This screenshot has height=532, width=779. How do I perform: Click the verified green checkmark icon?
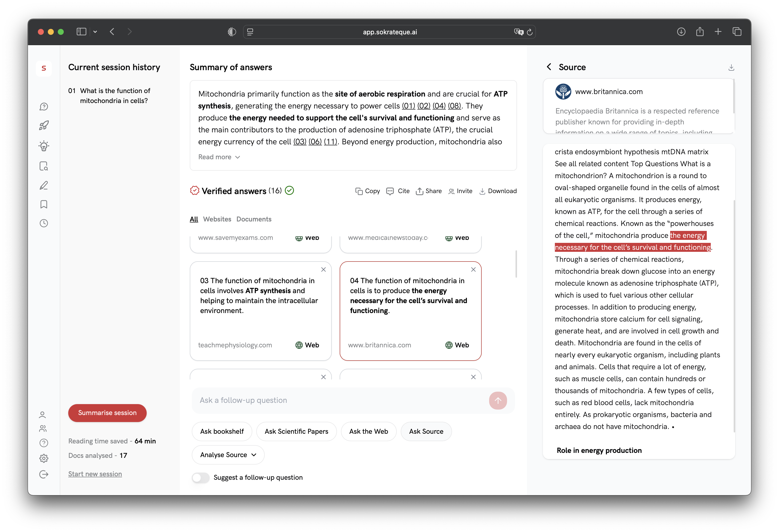tap(289, 190)
